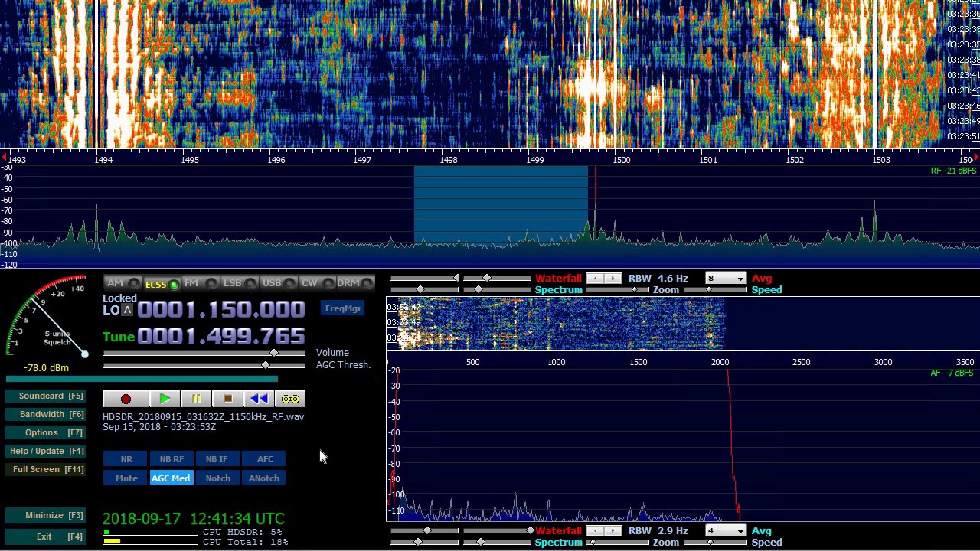The width and height of the screenshot is (980, 551).
Task: Click Minimize [F3] button
Action: 47,515
